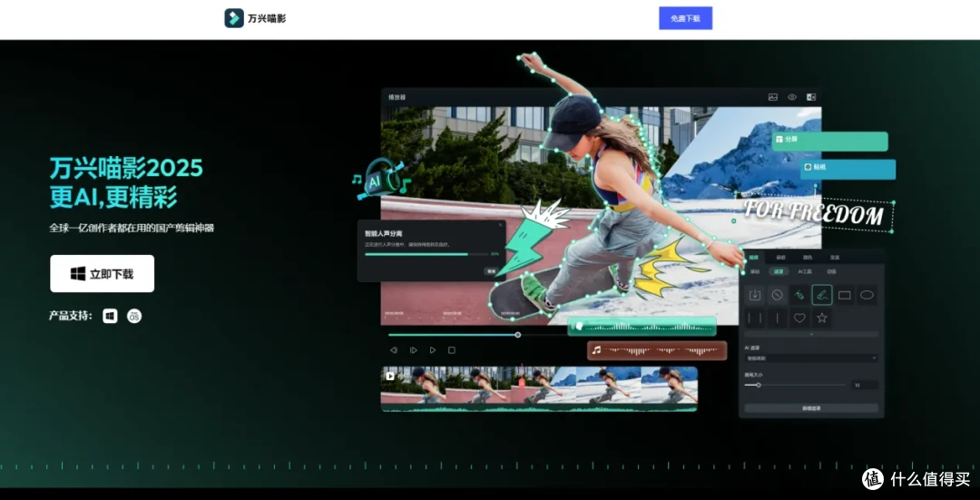Select the AI工具 sub-tab
The width and height of the screenshot is (980, 500).
pos(805,272)
